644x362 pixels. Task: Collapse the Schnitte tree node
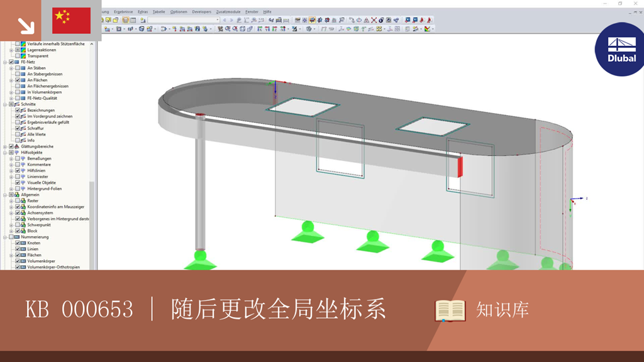(x=5, y=104)
